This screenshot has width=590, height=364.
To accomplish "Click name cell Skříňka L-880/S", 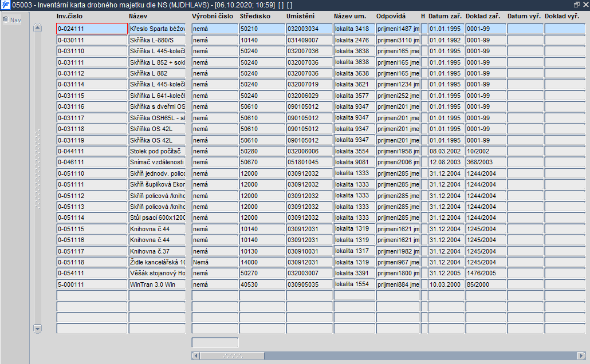I will coord(158,40).
